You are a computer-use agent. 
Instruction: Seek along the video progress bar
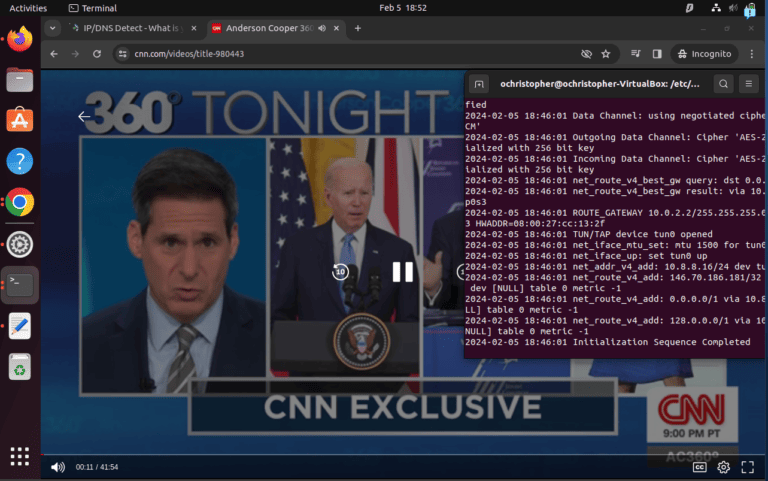403,455
